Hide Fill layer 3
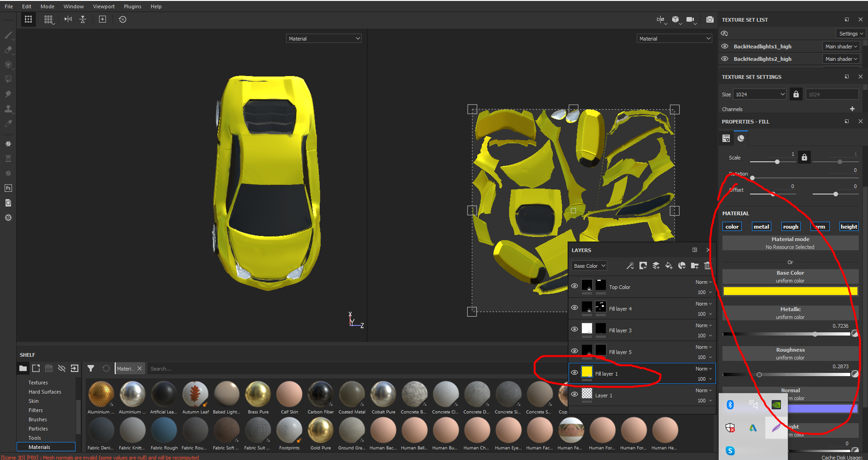The height and width of the screenshot is (460, 868). point(575,329)
